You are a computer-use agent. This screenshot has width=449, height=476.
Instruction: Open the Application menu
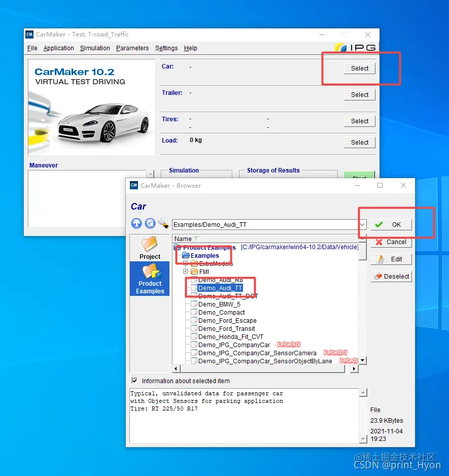(58, 48)
